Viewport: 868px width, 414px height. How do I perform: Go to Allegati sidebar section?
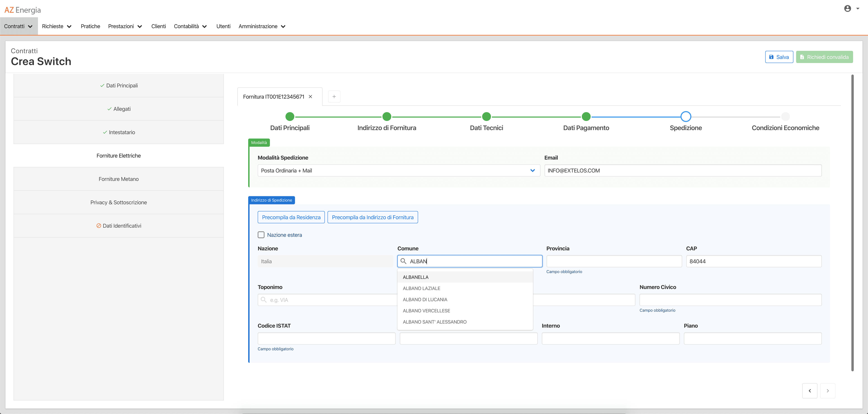coord(119,109)
